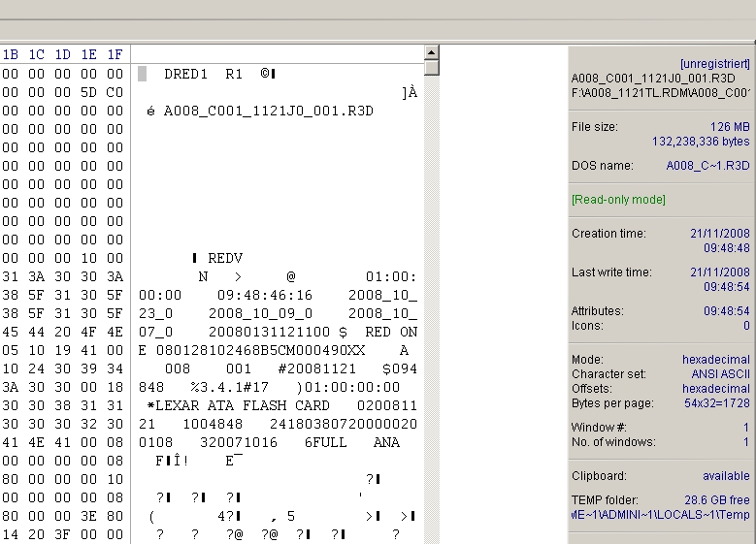Click 'REDV' in the text column

(225, 258)
